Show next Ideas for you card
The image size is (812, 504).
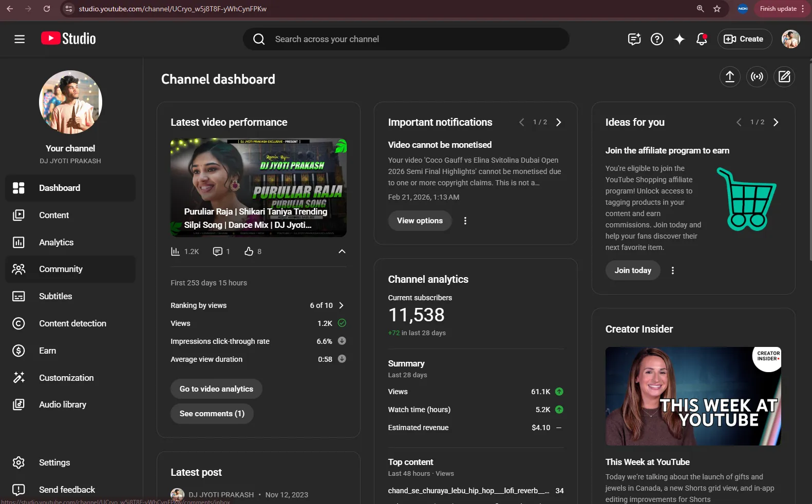click(776, 122)
